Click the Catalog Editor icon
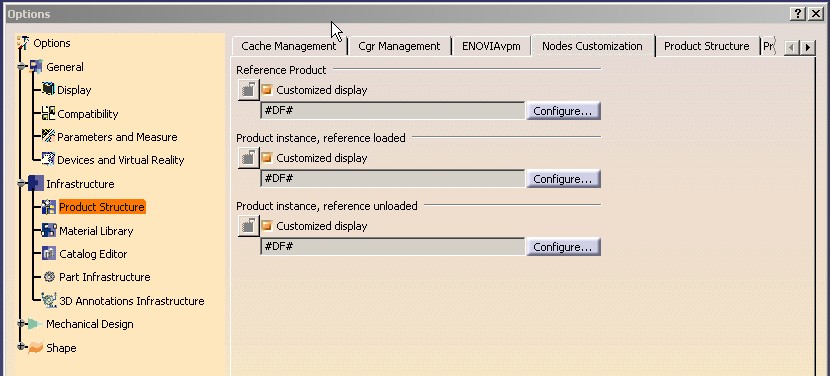This screenshot has height=376, width=830. click(49, 254)
